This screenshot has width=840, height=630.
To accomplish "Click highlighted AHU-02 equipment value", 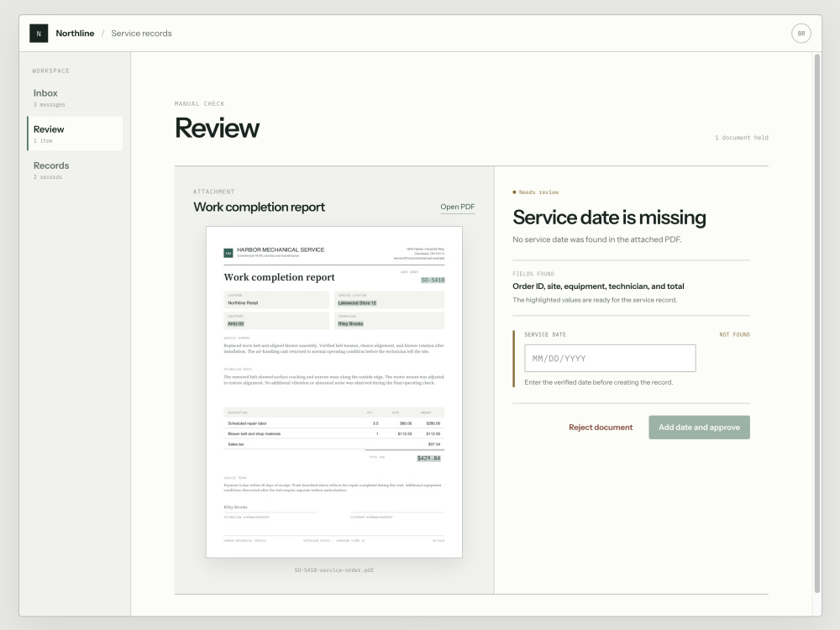I will pyautogui.click(x=236, y=324).
